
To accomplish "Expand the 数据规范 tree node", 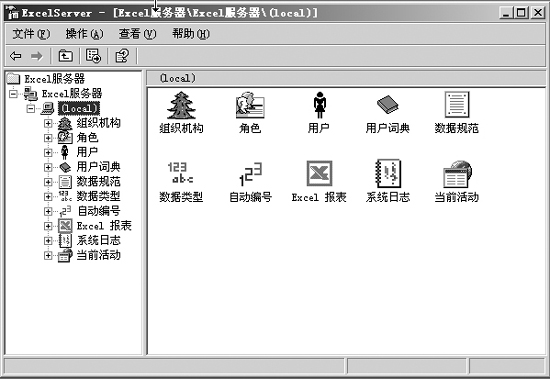I will click(48, 182).
